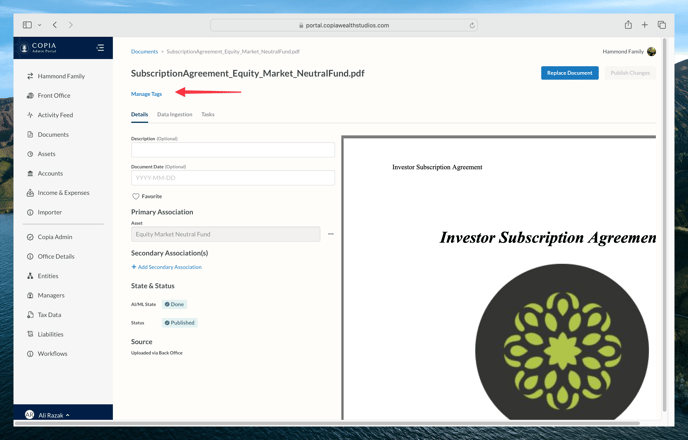Click the Managers icon in sidebar
Screen dimensions: 688x440
(x=30, y=295)
